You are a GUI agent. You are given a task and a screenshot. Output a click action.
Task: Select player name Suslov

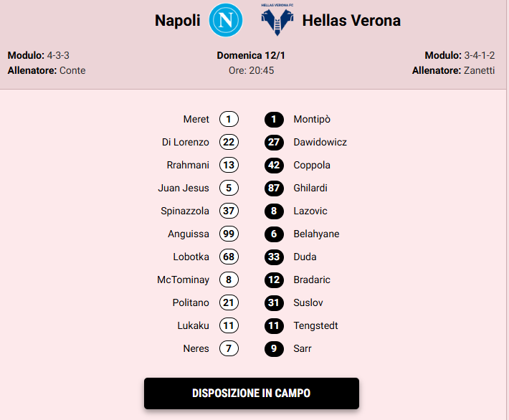[x=308, y=303]
